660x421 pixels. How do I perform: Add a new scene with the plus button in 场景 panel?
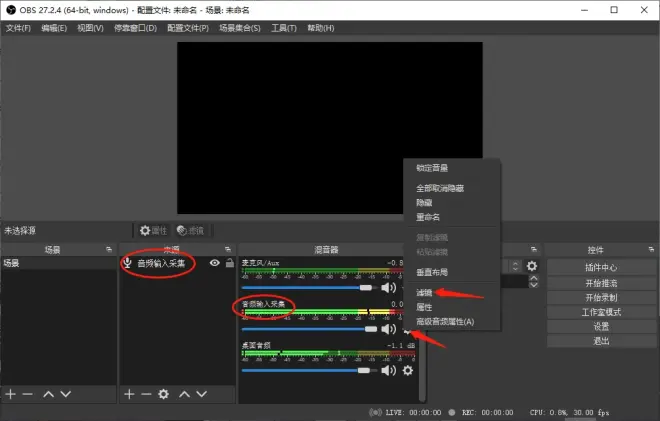coord(11,394)
